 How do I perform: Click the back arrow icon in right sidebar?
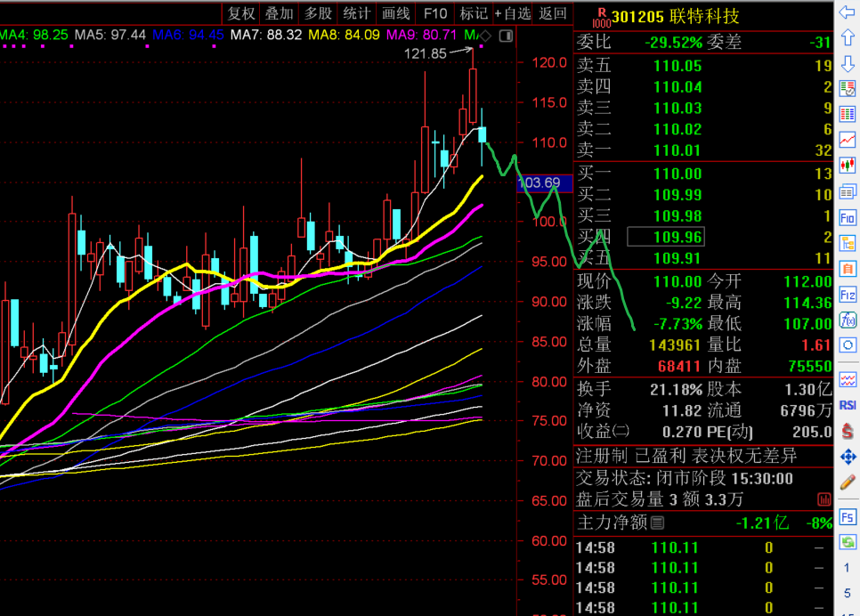[848, 12]
